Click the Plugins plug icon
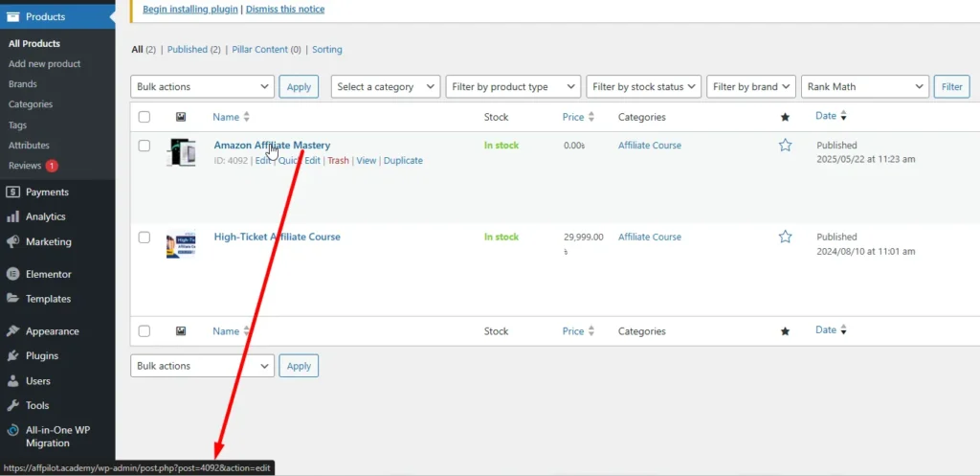Screen dimensions: 980x476 coord(12,355)
